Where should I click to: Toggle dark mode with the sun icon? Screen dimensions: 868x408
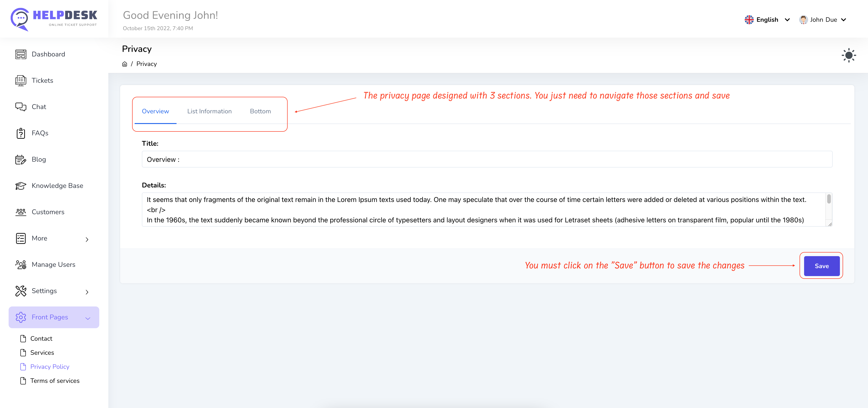tap(849, 55)
